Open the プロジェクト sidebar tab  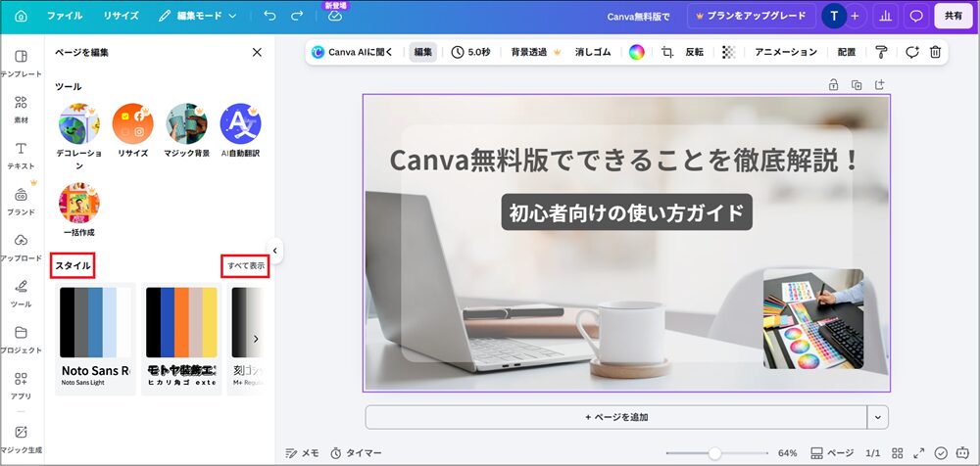[x=22, y=340]
